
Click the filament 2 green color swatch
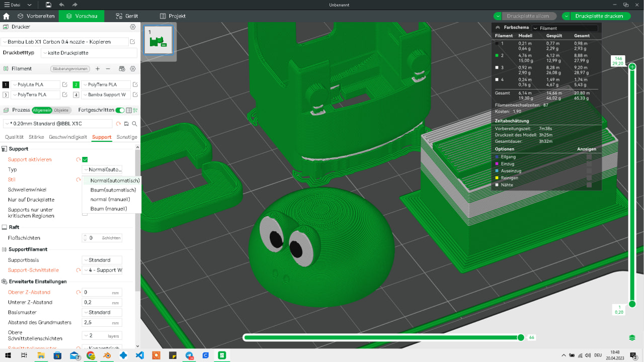click(x=76, y=84)
